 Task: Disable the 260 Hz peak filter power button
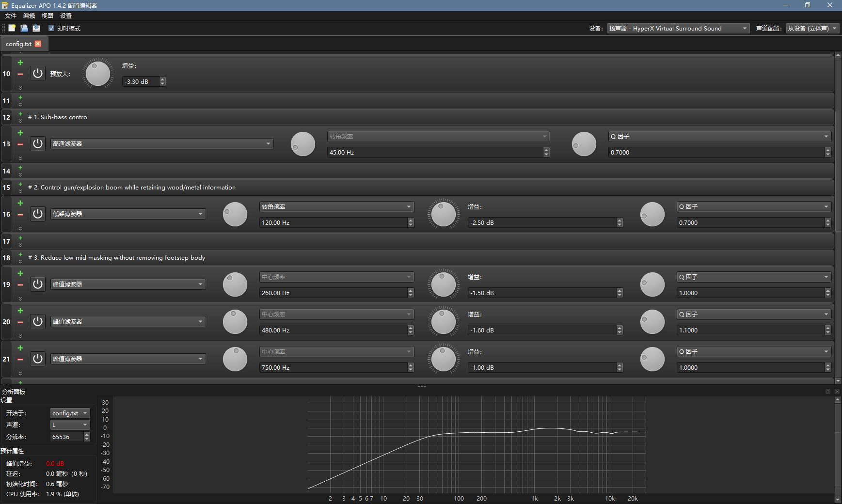38,284
